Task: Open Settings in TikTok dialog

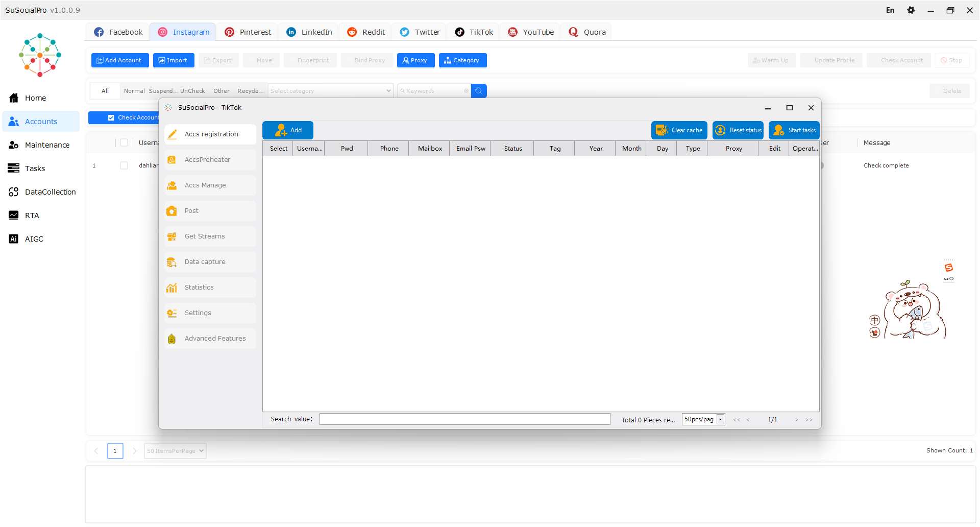Action: pyautogui.click(x=210, y=313)
